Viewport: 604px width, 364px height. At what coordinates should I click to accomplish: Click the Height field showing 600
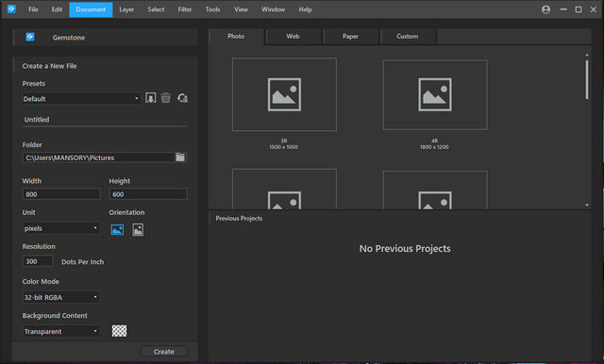(148, 194)
